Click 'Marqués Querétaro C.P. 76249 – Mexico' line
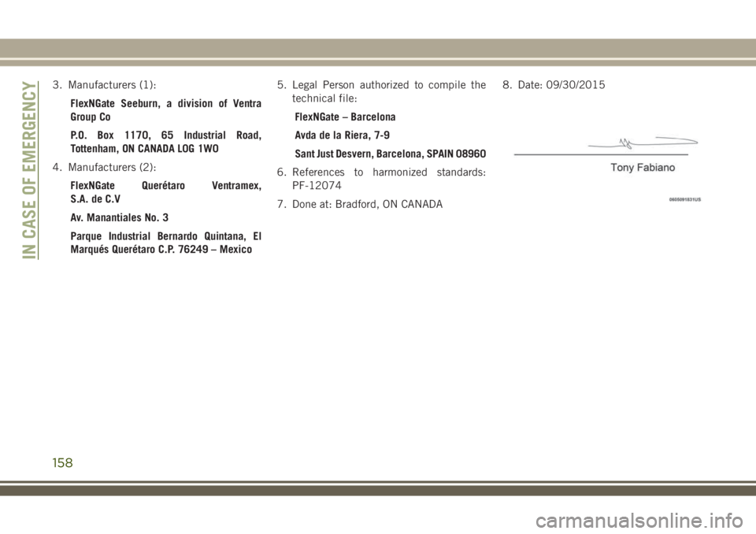The image size is (756, 534). coord(161,250)
